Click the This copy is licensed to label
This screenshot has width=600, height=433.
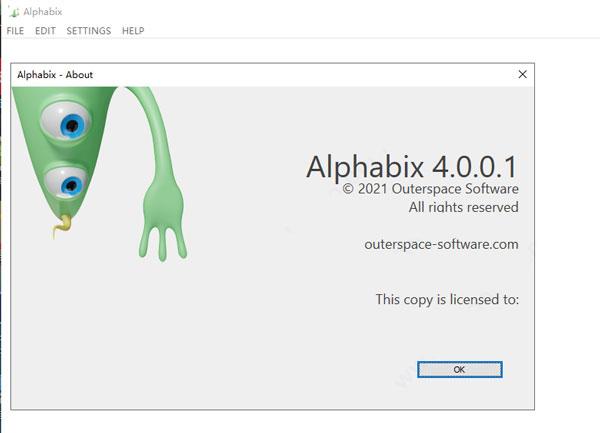pos(447,299)
